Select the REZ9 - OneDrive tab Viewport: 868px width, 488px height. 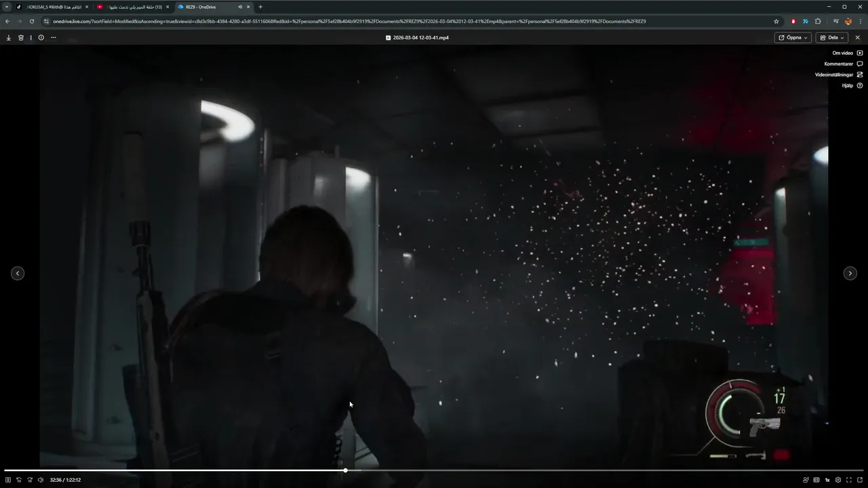(x=214, y=7)
